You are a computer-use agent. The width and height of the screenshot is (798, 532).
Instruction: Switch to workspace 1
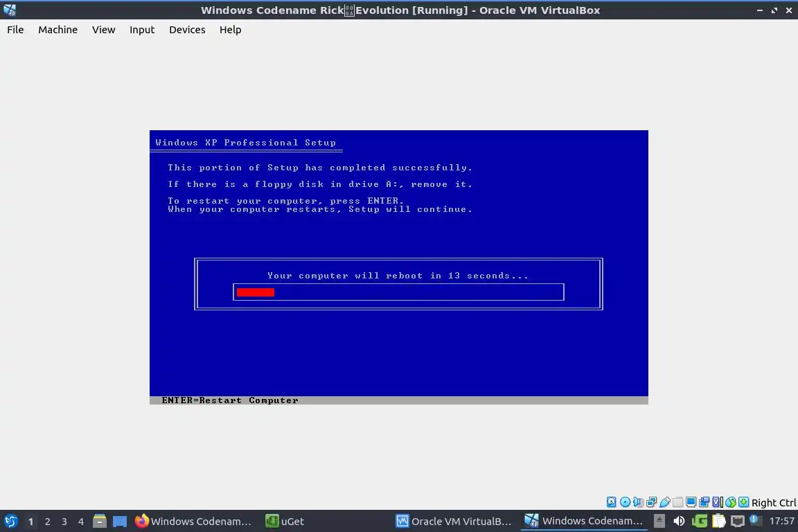30,522
